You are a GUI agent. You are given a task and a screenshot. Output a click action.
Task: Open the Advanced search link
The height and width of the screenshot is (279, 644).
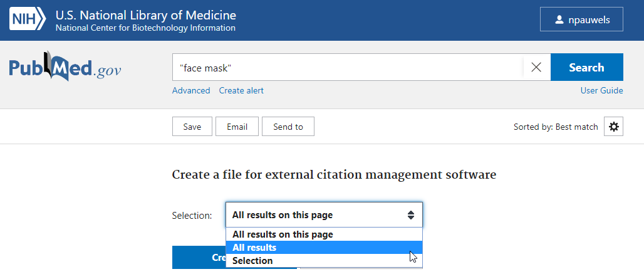pos(191,90)
